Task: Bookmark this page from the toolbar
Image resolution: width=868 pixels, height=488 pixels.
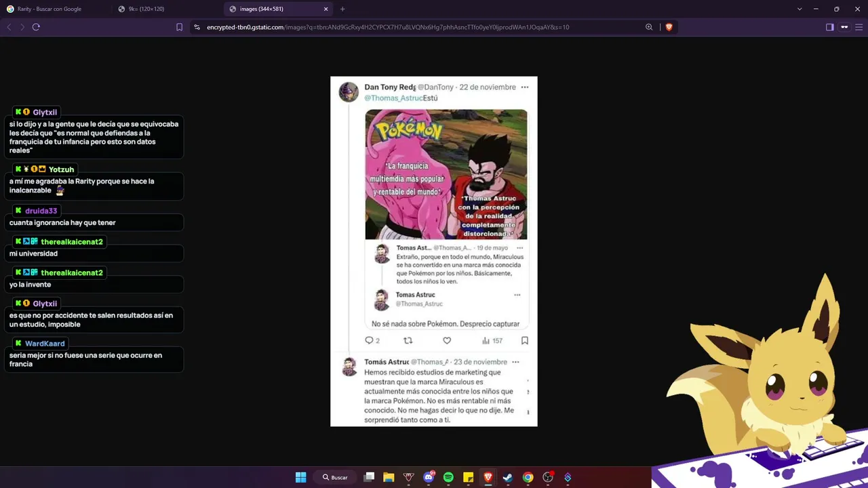Action: [179, 27]
